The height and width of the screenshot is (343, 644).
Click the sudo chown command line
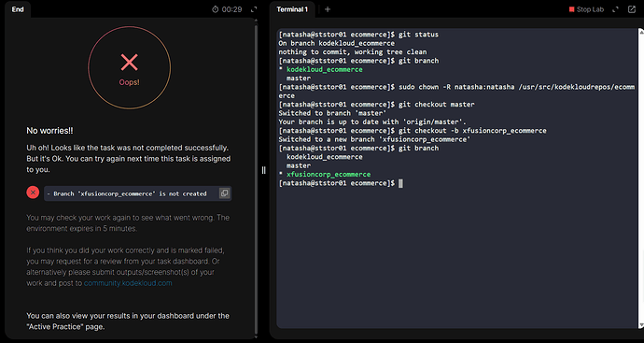coord(456,92)
